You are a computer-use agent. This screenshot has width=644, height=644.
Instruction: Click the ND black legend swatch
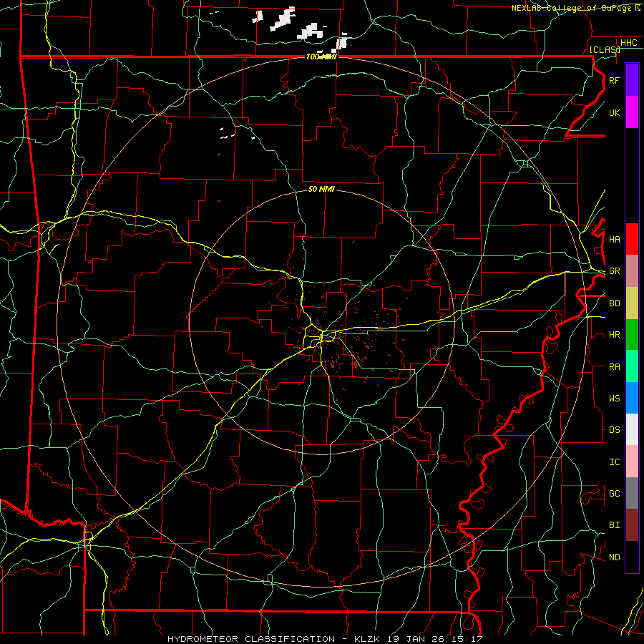(632, 557)
